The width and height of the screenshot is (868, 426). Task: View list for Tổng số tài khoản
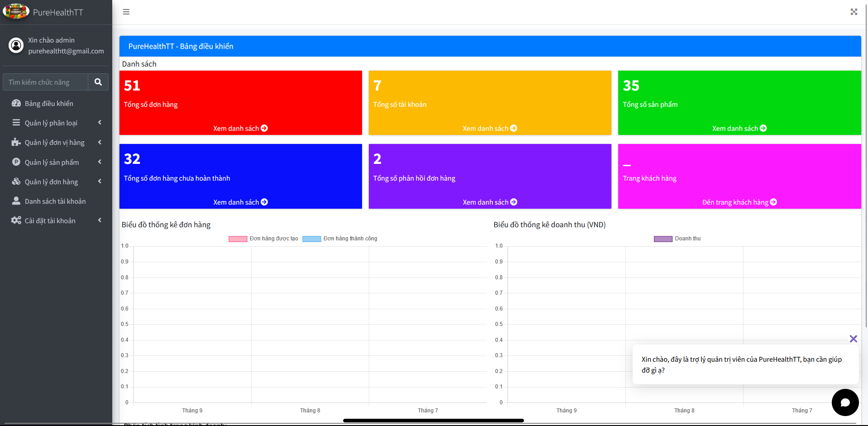point(490,128)
